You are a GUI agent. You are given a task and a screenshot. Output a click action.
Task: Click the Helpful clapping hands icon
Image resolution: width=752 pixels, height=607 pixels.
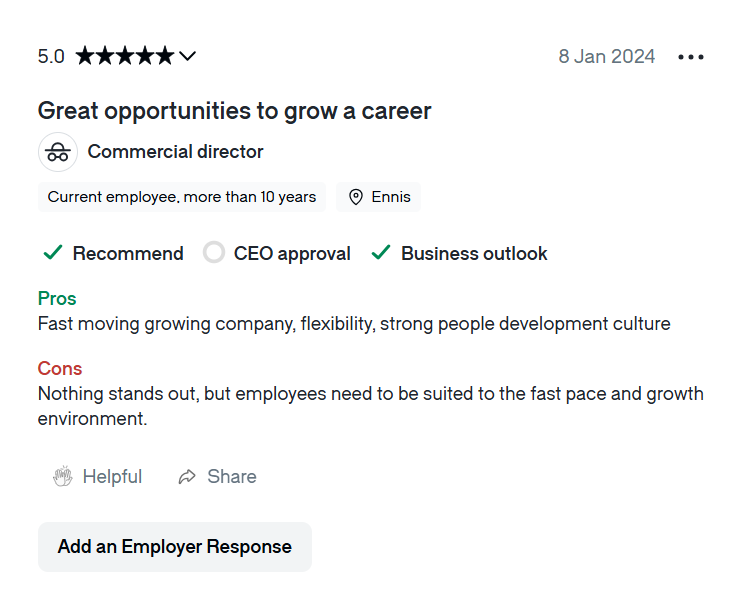[63, 477]
